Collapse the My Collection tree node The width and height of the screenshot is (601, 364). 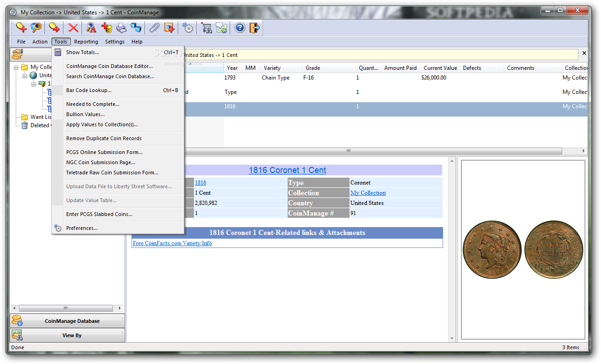tap(16, 67)
